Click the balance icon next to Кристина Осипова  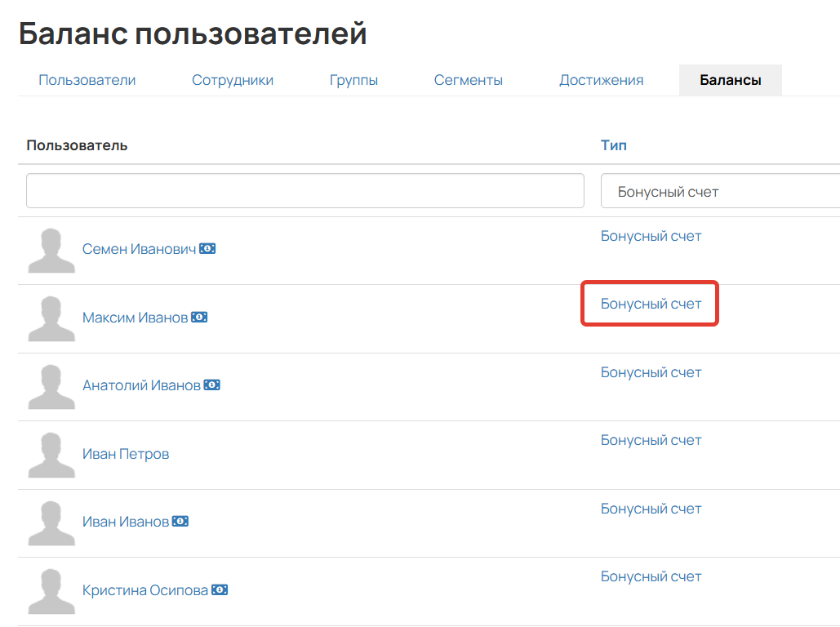pos(220,589)
